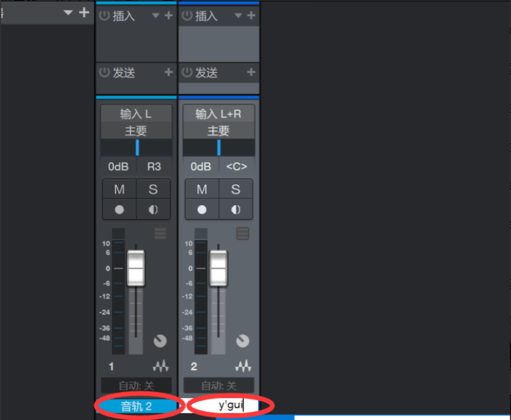Click the y'gui track name input field
511x420 pixels.
pos(219,406)
